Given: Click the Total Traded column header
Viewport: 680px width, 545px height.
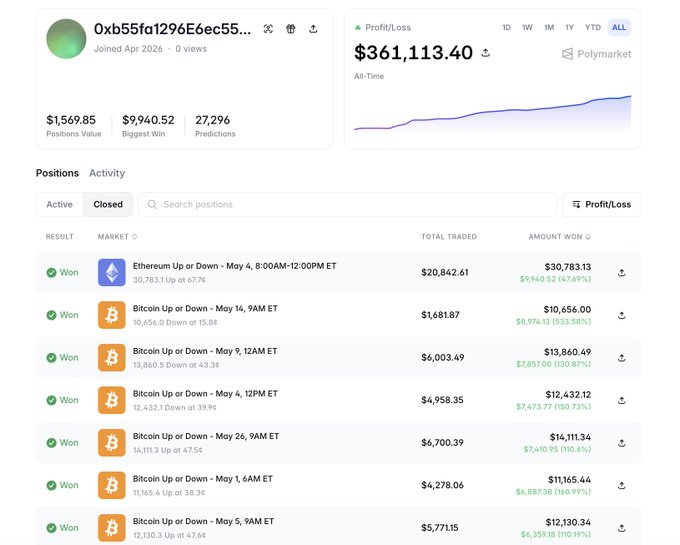Looking at the screenshot, I should [449, 236].
